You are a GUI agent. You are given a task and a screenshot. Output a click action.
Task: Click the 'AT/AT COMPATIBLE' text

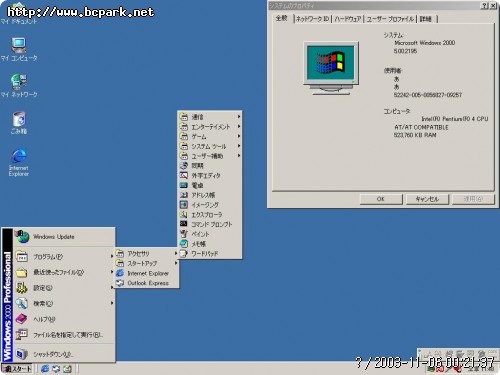421,127
